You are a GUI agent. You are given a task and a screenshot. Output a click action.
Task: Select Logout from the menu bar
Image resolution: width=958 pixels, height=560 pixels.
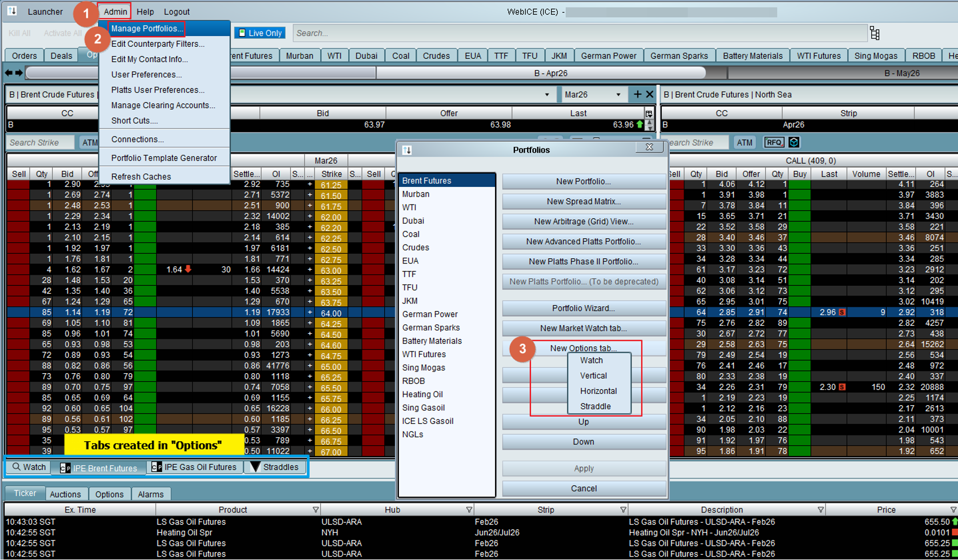click(x=176, y=11)
